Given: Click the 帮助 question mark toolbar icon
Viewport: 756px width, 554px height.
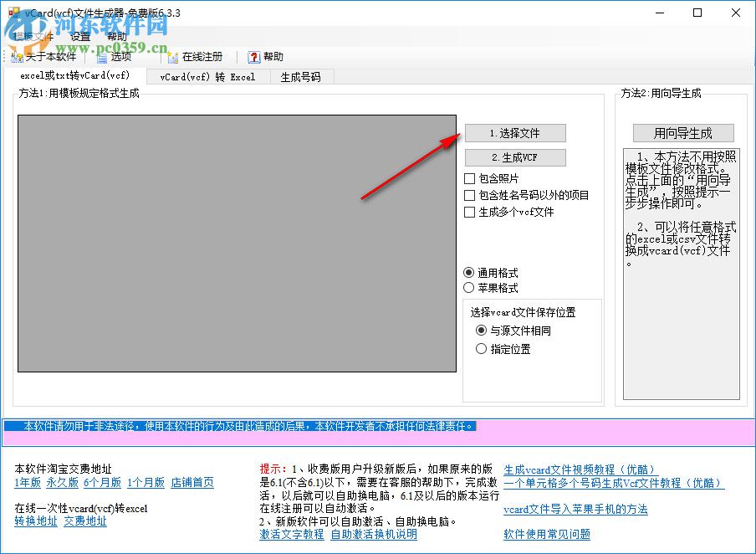Looking at the screenshot, I should [253, 57].
